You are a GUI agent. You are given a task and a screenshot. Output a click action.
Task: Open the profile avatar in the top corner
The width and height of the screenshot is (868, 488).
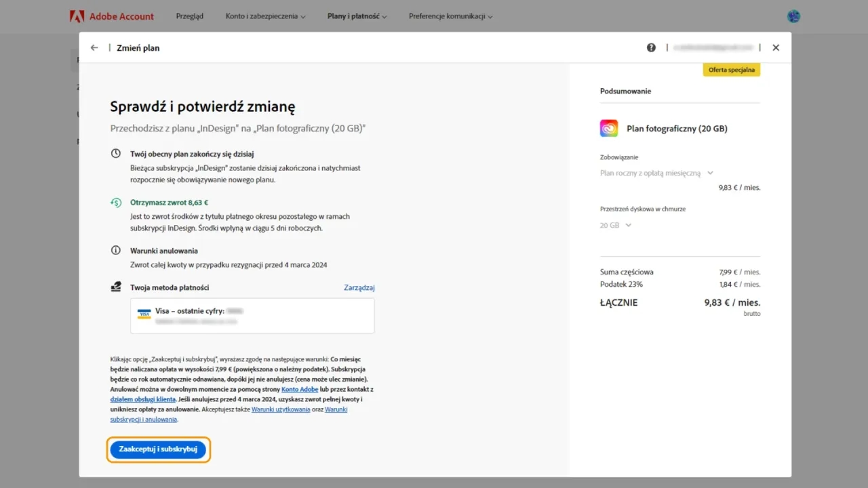(793, 16)
